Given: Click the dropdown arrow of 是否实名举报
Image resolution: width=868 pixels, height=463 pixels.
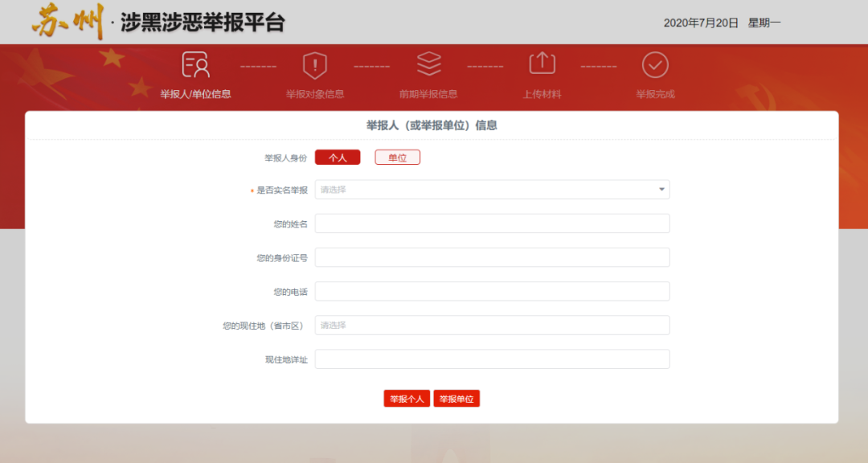Looking at the screenshot, I should (661, 190).
